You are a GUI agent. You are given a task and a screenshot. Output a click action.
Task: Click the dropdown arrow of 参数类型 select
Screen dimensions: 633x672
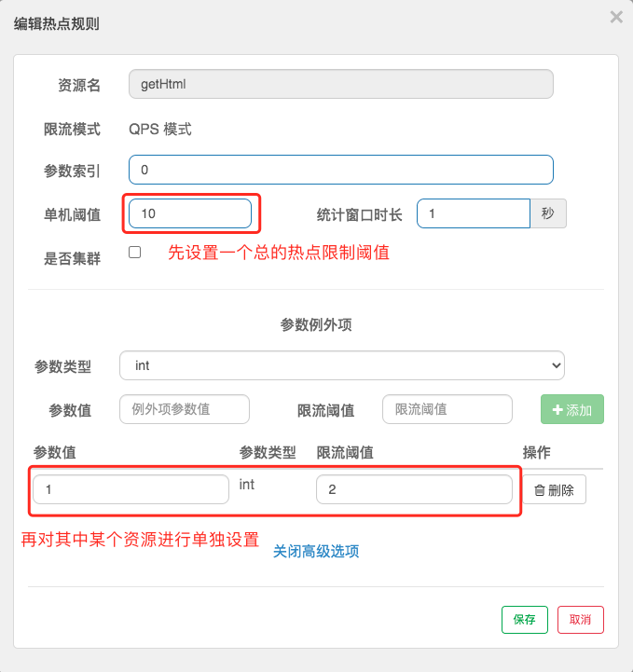coord(556,365)
